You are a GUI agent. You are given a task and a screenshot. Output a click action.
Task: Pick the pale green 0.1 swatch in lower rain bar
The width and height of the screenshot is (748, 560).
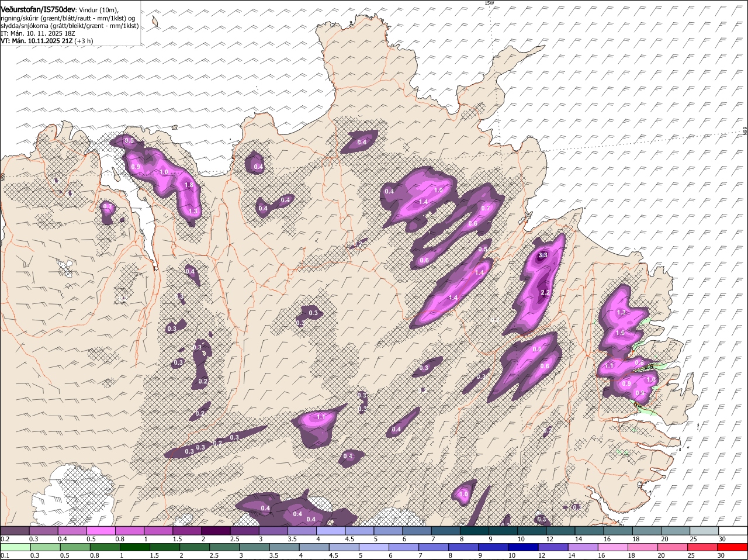pos(15,548)
